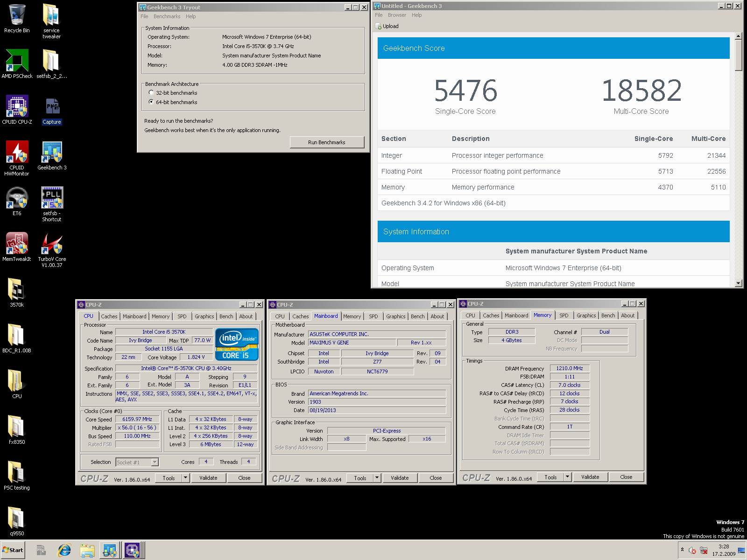
Task: Click Run Benchmarks button
Action: tap(327, 142)
